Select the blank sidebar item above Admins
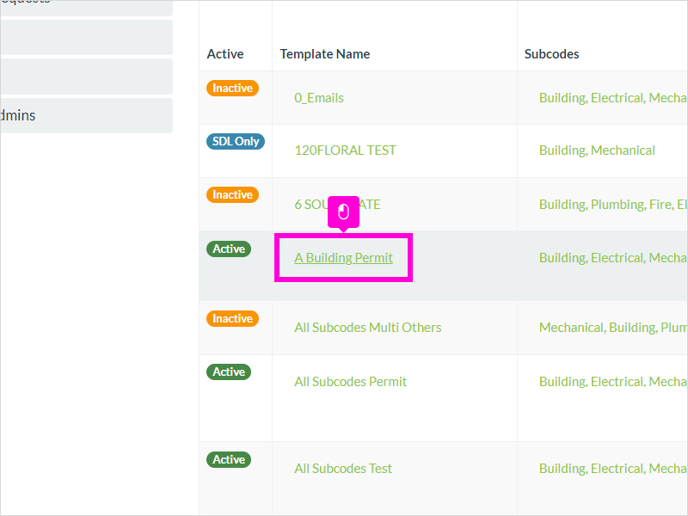 click(x=86, y=76)
